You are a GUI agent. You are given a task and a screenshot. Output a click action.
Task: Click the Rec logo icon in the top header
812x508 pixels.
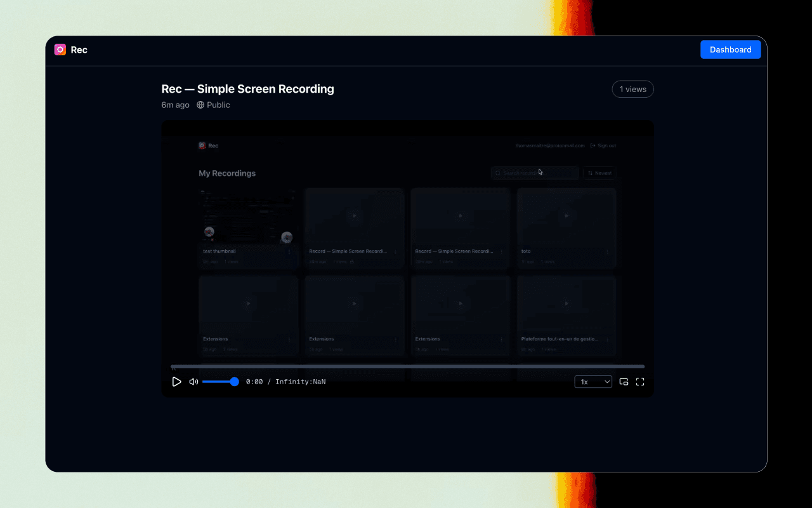(x=60, y=49)
